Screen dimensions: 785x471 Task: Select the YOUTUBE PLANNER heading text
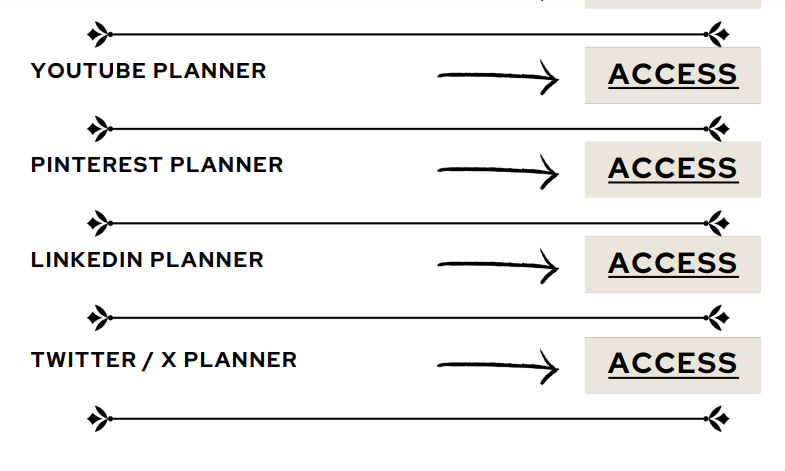tap(148, 71)
